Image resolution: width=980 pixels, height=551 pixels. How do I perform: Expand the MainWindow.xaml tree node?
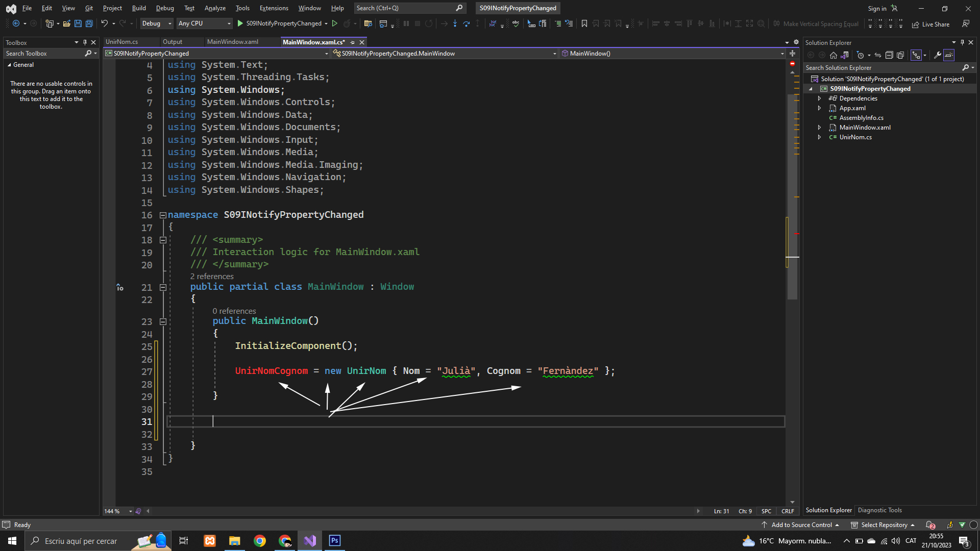[x=819, y=128]
